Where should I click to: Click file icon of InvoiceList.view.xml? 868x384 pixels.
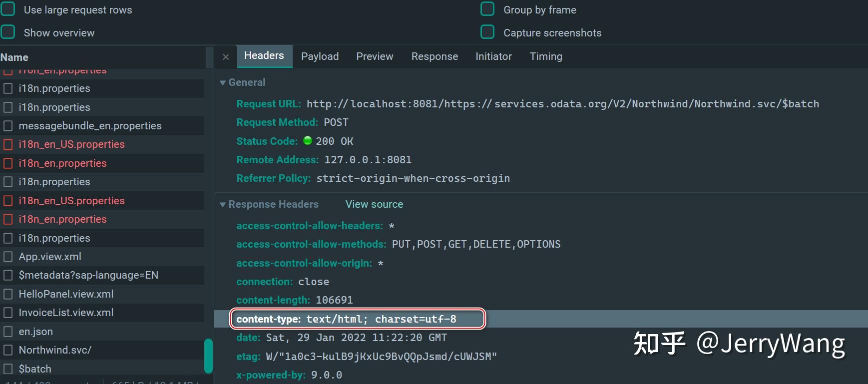tap(8, 313)
